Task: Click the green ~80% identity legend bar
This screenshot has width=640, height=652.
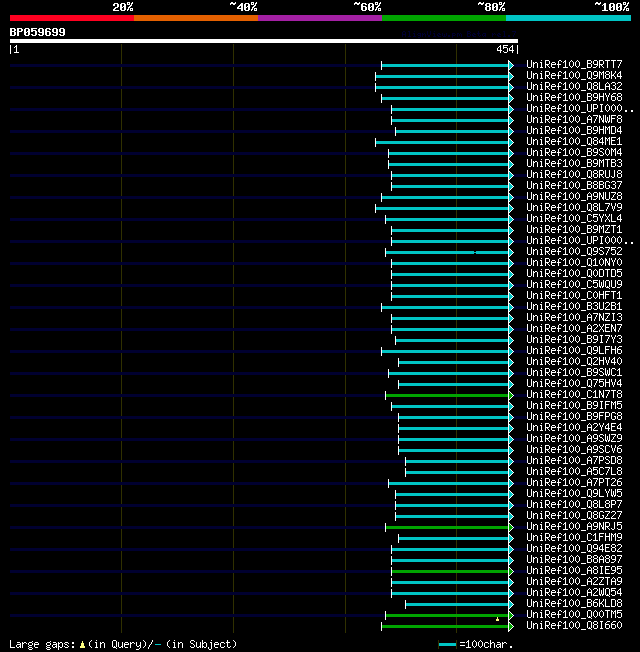Action: tap(444, 18)
